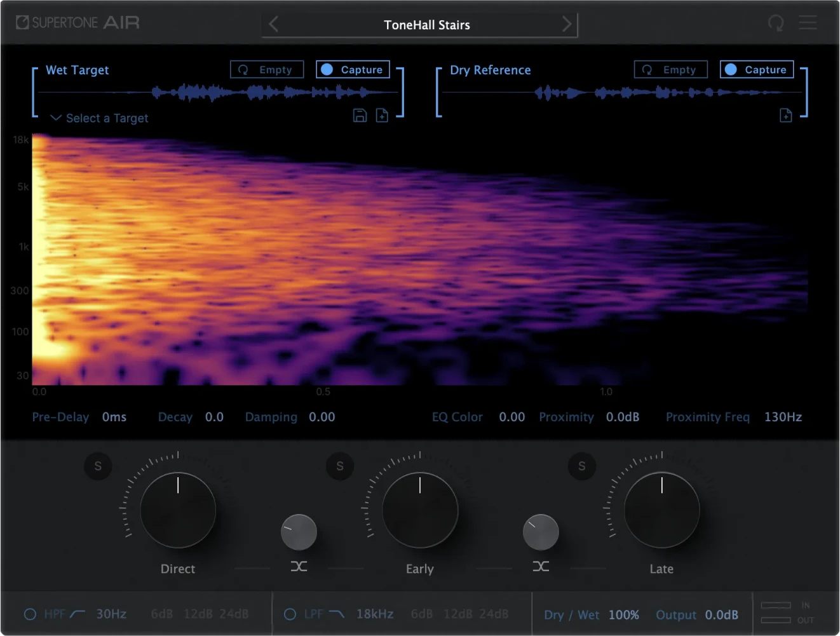Click the previous preset arrow
The width and height of the screenshot is (840, 636).
274,24
